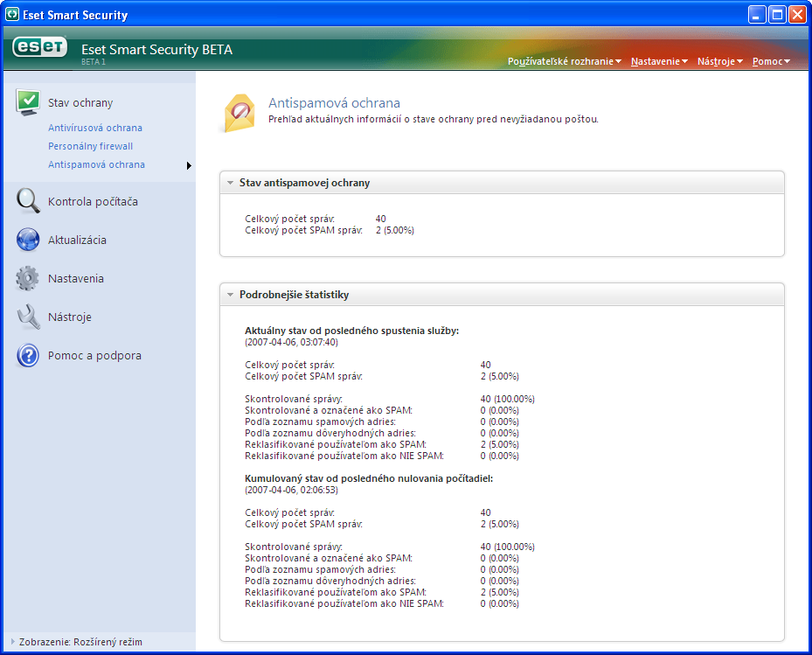Click timestamp 2007-04-06, 02:06:53
The height and width of the screenshot is (655, 812).
pos(291,490)
